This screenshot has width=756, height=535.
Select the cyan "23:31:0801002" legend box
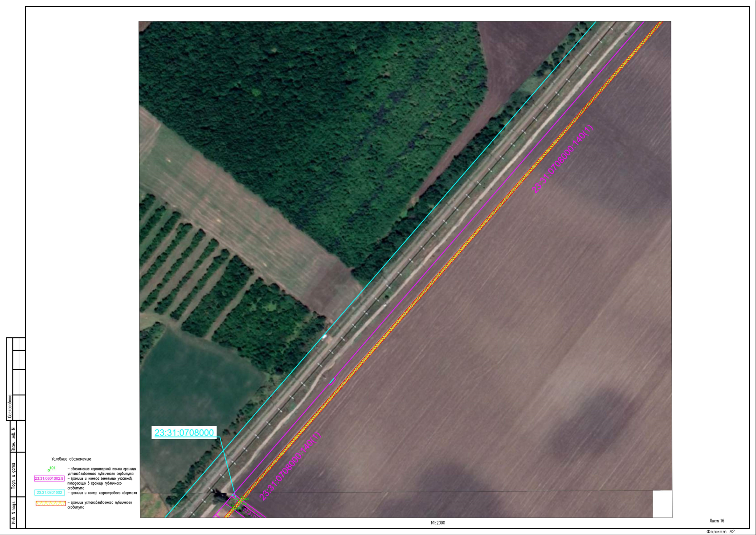(x=49, y=493)
